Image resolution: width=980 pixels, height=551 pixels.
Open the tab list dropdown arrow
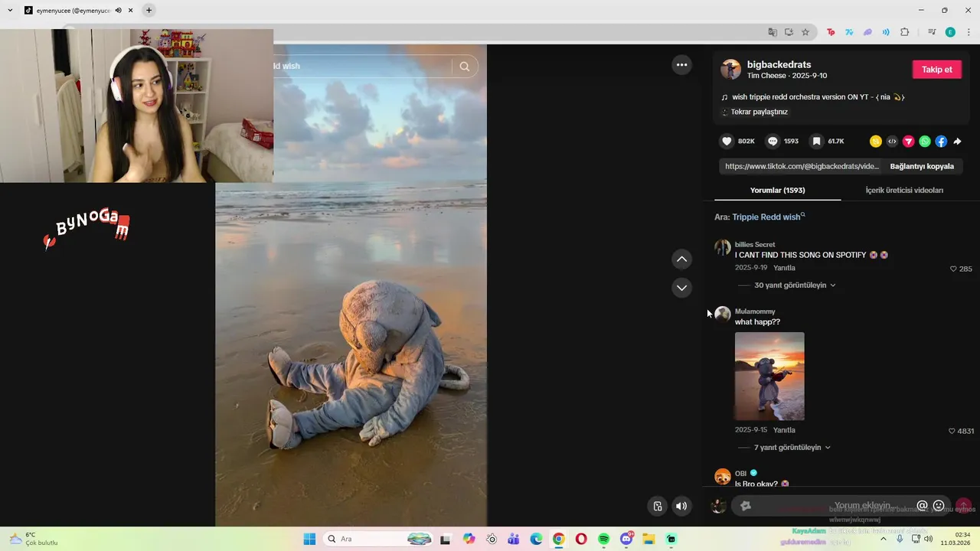pyautogui.click(x=10, y=11)
